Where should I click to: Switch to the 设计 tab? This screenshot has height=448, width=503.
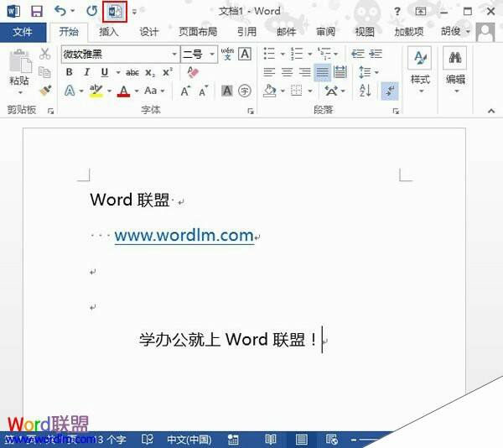(x=149, y=32)
